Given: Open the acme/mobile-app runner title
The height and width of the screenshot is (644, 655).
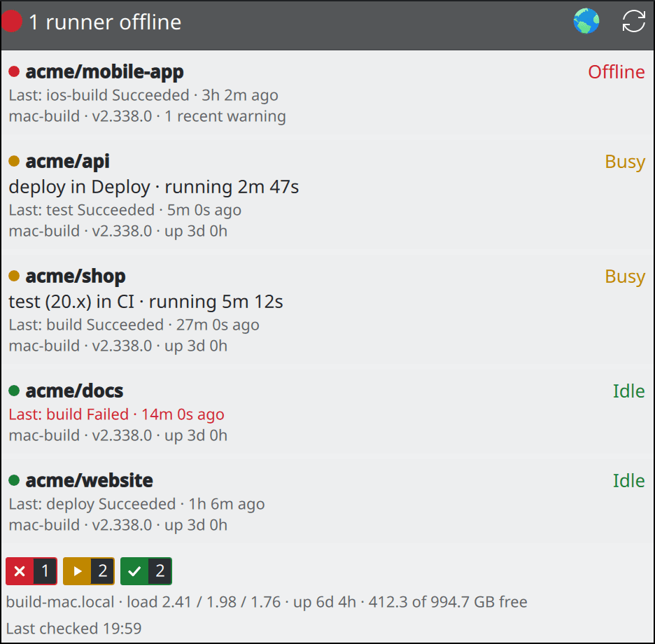Looking at the screenshot, I should 104,72.
